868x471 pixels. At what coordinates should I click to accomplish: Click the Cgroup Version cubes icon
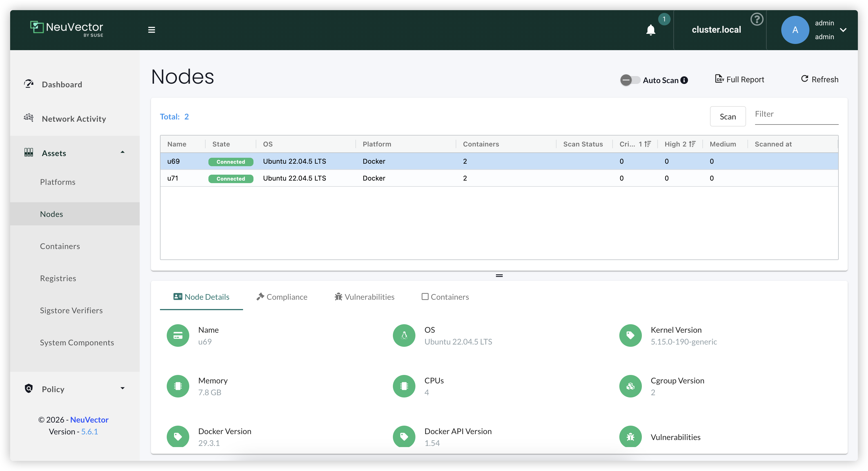[x=631, y=386]
